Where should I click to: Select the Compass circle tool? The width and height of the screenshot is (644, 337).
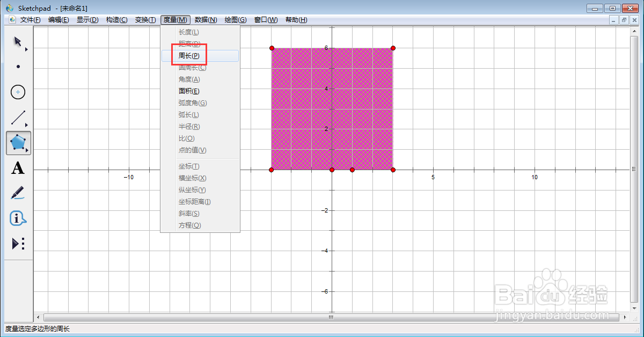(x=18, y=92)
